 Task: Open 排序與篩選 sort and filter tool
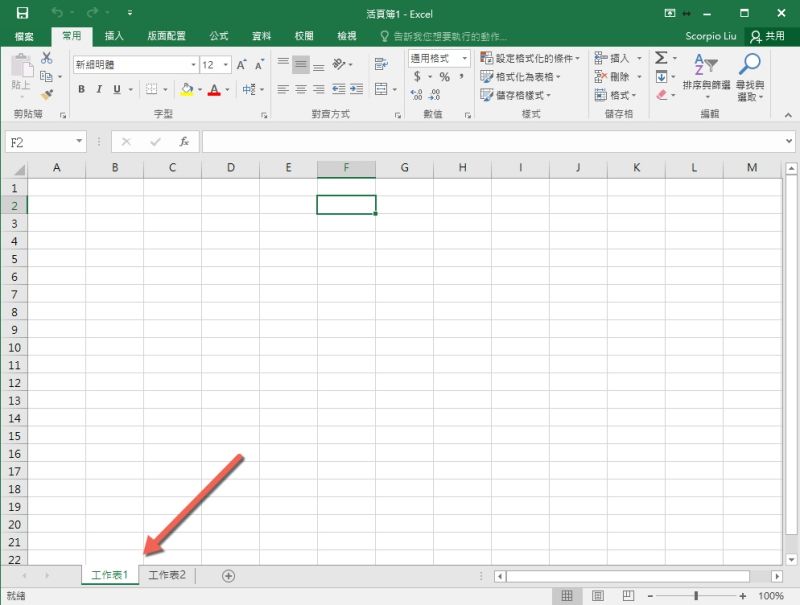[706, 77]
